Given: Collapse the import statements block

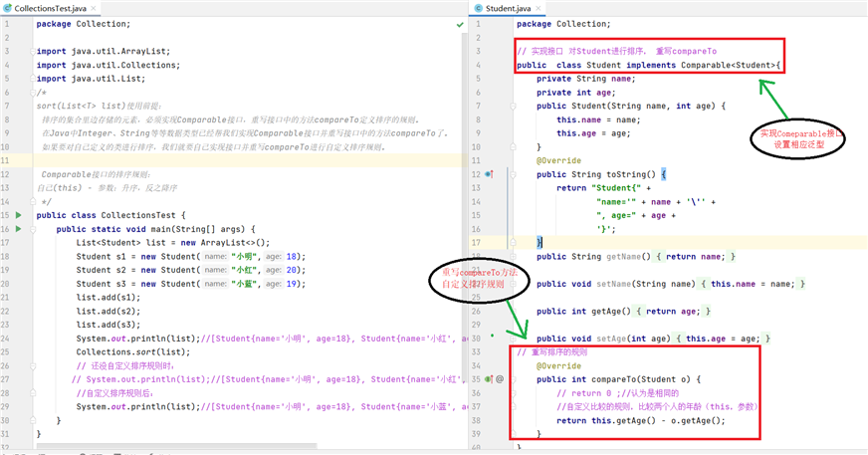Looking at the screenshot, I should click(33, 51).
